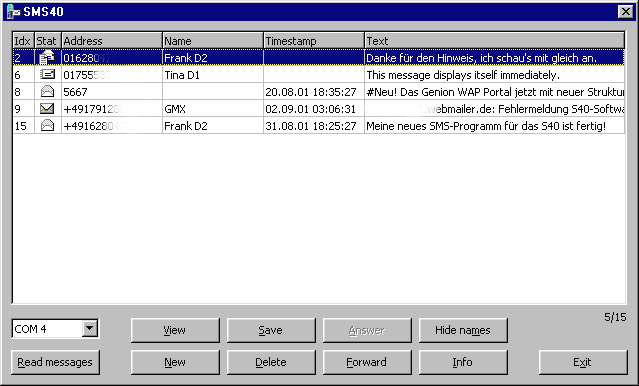The image size is (639, 386).
Task: Select the name Frank D2 in row 2
Action: point(186,58)
